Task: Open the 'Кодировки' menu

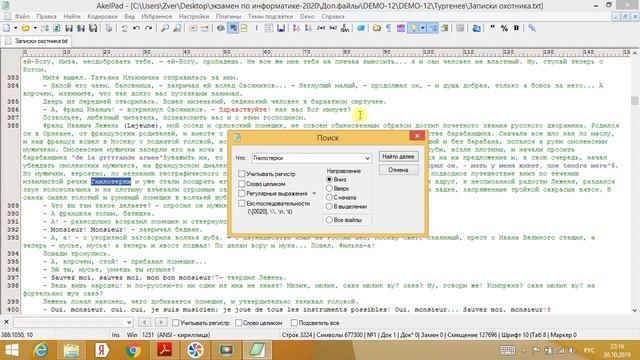Action: coord(102,16)
